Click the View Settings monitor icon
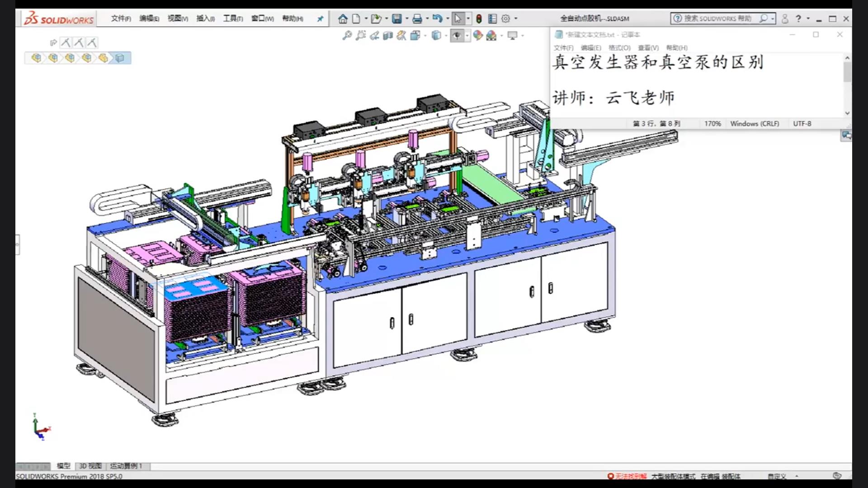The height and width of the screenshot is (488, 868). click(x=512, y=35)
